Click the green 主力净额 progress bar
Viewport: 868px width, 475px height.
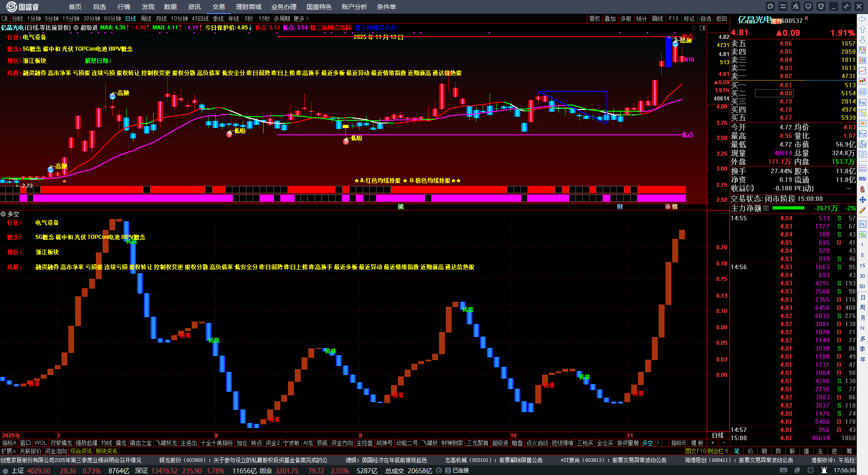[788, 209]
